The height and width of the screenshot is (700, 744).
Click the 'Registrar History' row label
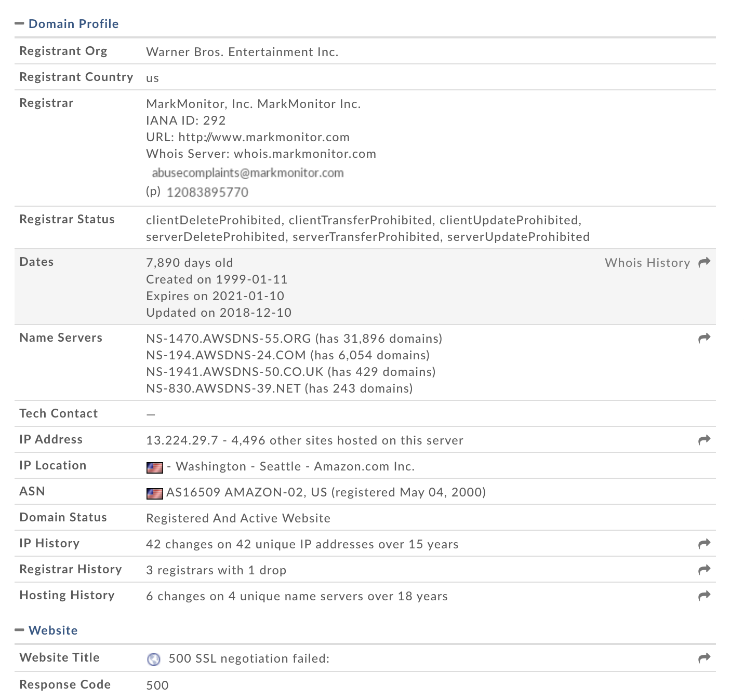[71, 569]
